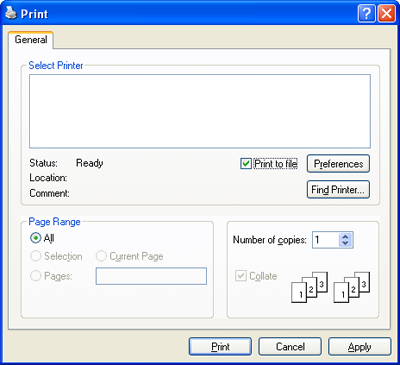
Task: Click the Pages range input field
Action: [151, 276]
